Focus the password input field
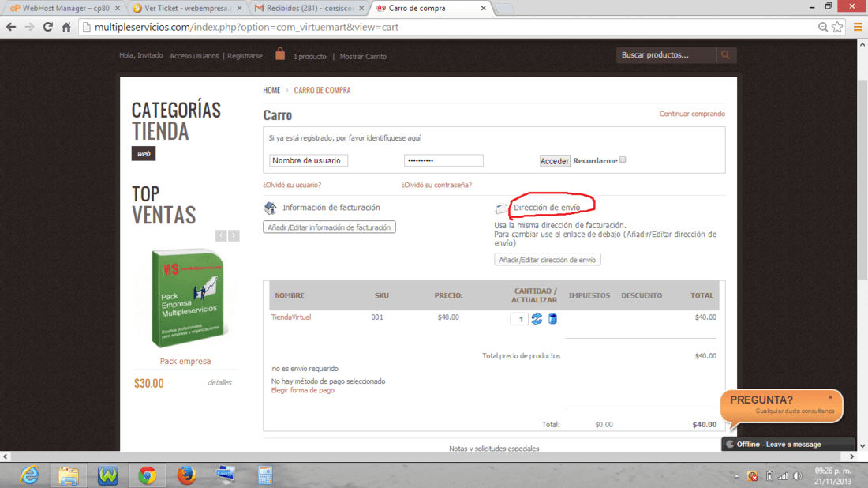This screenshot has height=488, width=868. click(443, 160)
